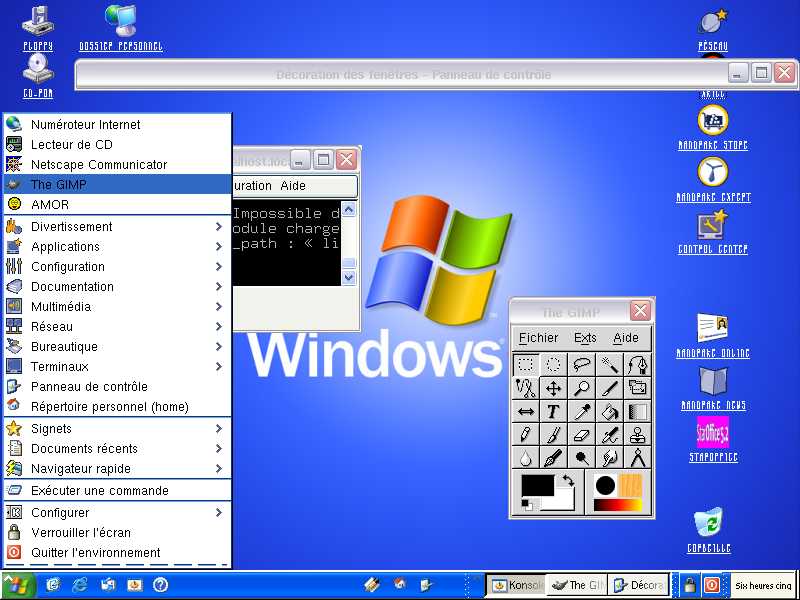Open Panneau de contrôle from the menu
This screenshot has width=800, height=600.
point(117,386)
